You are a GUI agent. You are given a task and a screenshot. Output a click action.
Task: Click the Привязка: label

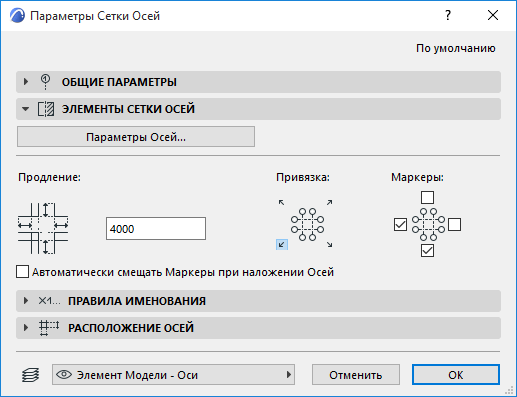click(303, 177)
